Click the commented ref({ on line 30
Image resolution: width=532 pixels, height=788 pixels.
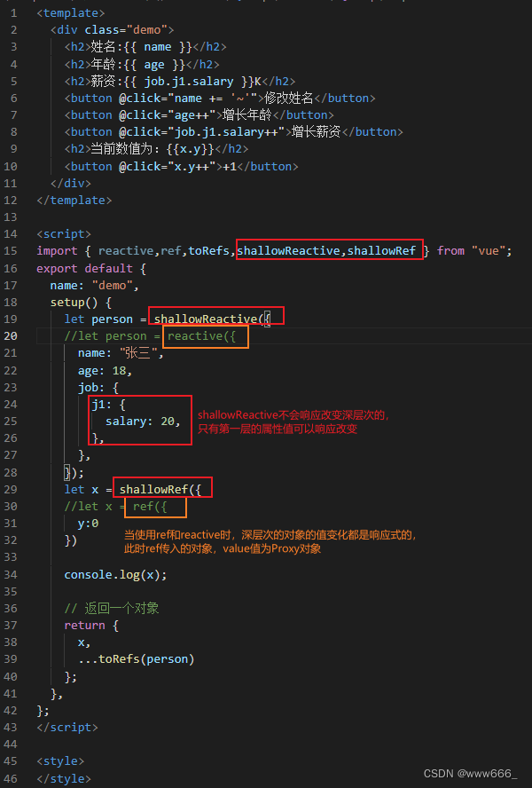click(x=150, y=507)
